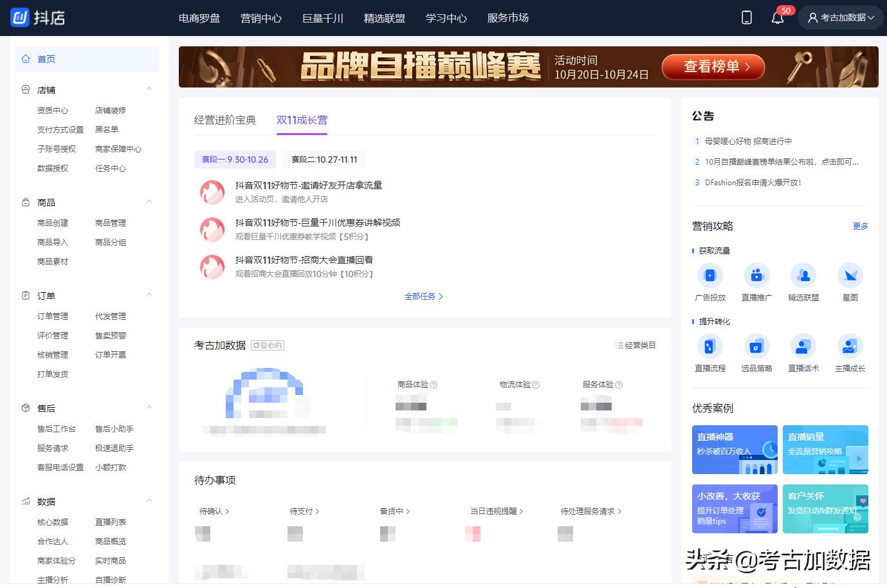The image size is (887, 588).
Task: Open the mobile phone icon in header
Action: click(747, 18)
